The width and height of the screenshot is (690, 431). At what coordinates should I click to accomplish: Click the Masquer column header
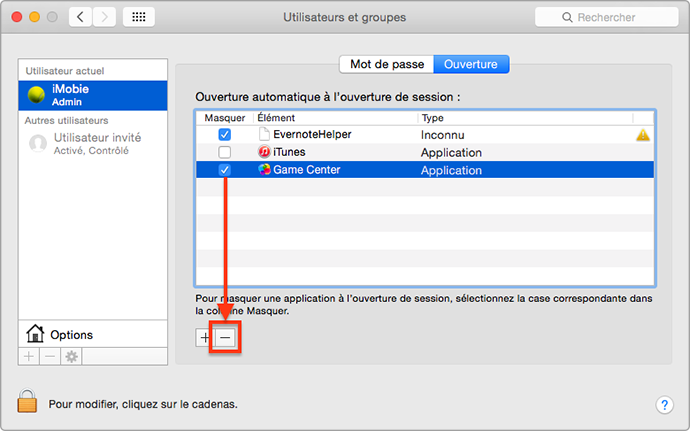click(x=225, y=118)
